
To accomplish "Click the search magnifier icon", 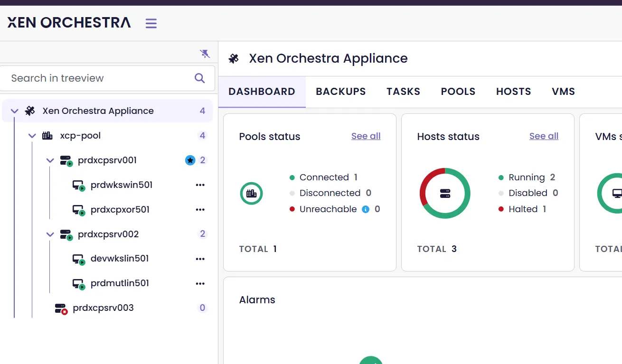I will [x=200, y=78].
